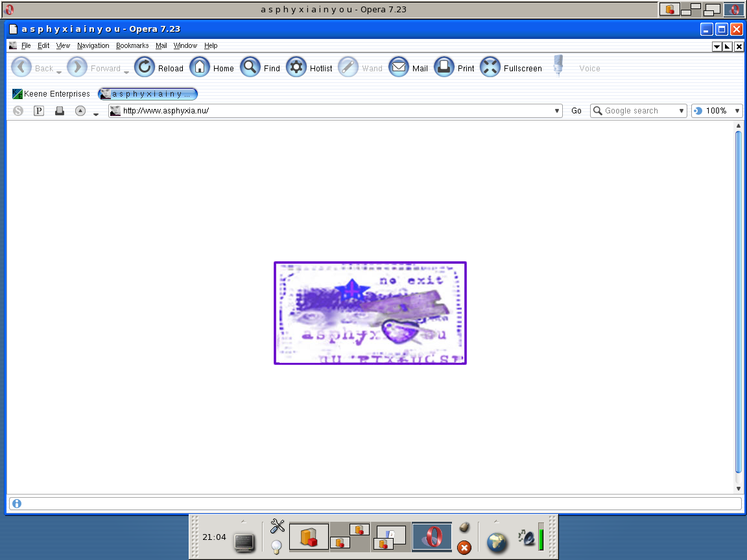747x560 pixels.
Task: Switch to Fullscreen mode
Action: (490, 67)
